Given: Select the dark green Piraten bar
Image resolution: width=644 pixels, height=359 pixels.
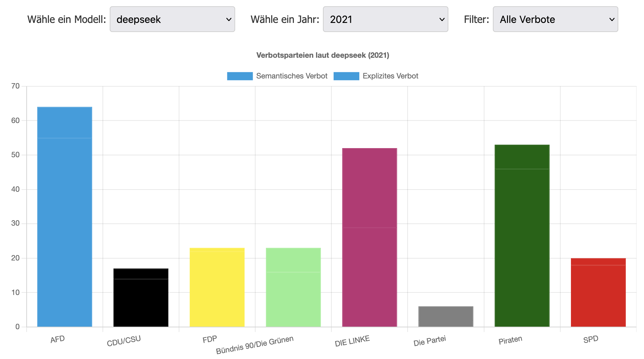Looking at the screenshot, I should tap(522, 235).
